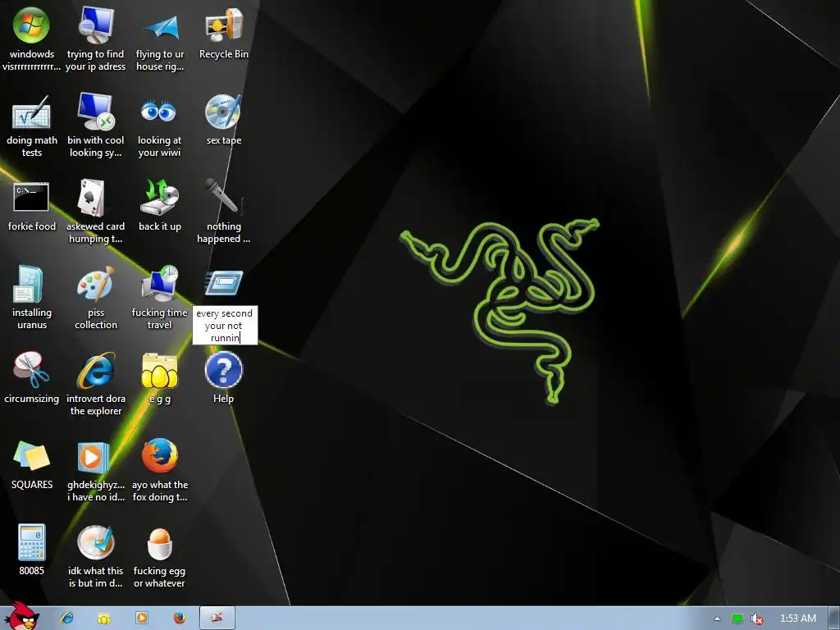Select the 'windowds visrrrr' Windows logo icon
Screen dimensions: 840x630
(x=32, y=25)
